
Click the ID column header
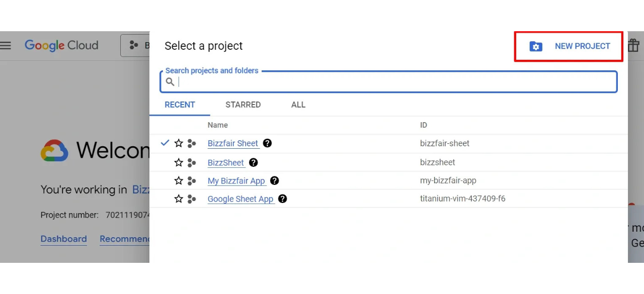(424, 125)
